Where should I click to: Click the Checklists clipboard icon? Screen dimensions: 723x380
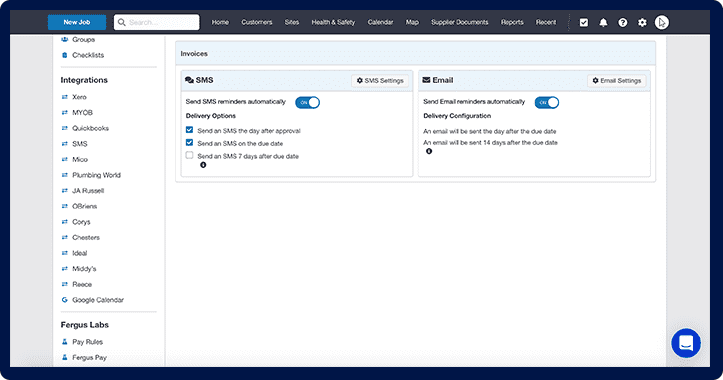point(65,55)
